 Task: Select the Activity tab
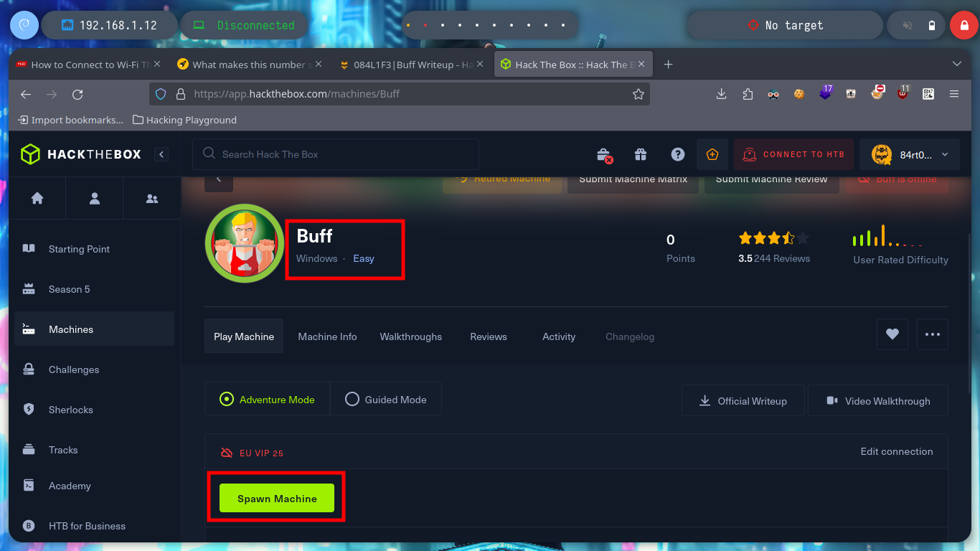pos(559,336)
